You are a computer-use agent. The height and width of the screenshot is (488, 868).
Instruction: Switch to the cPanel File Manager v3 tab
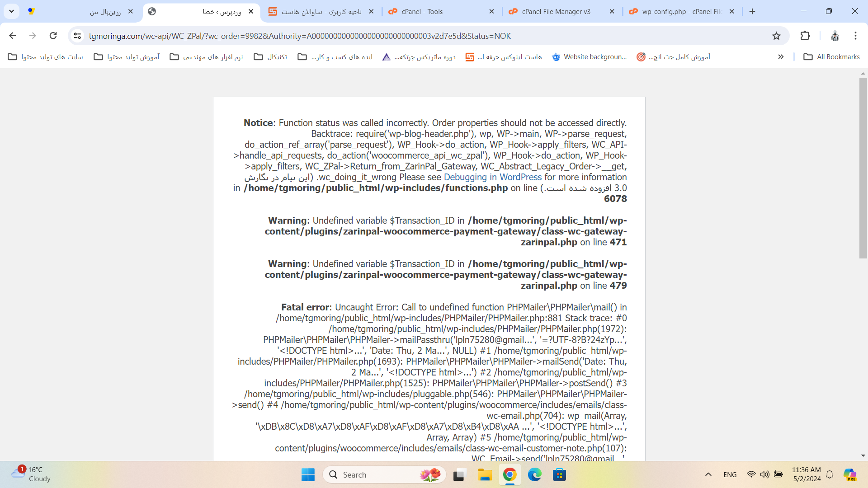point(561,12)
